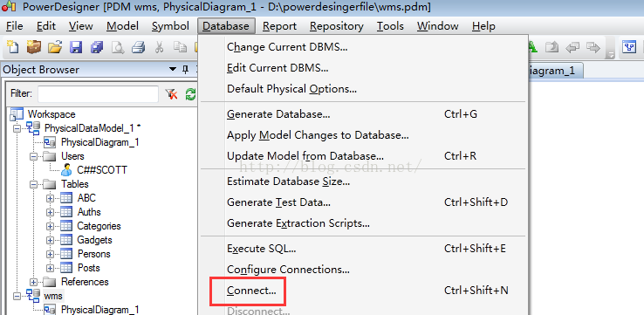Viewport: 644px width, 315px height.
Task: Open the Report menu
Action: (280, 26)
